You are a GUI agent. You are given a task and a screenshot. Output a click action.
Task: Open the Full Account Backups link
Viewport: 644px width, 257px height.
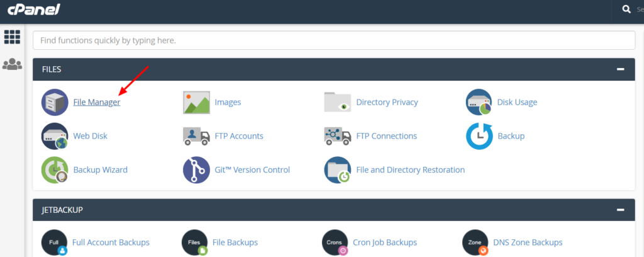(x=111, y=243)
